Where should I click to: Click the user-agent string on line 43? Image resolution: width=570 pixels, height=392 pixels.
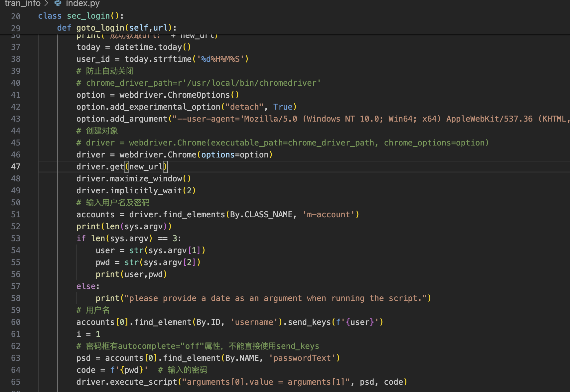371,119
